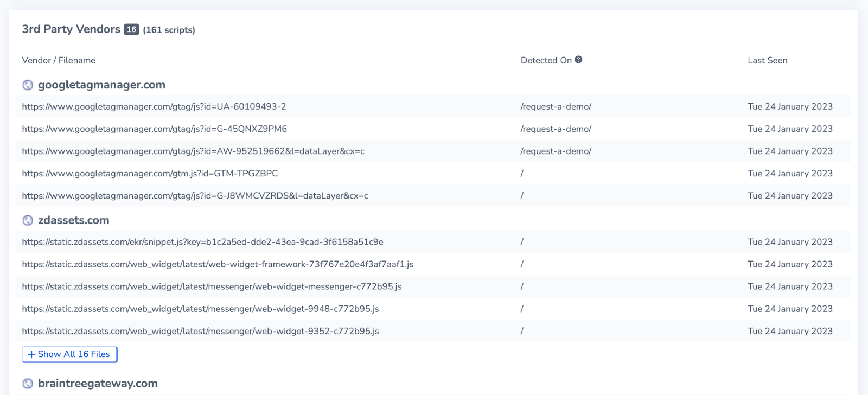
Task: Click the Last Seen date in the UA-60109493-2 row
Action: (790, 107)
